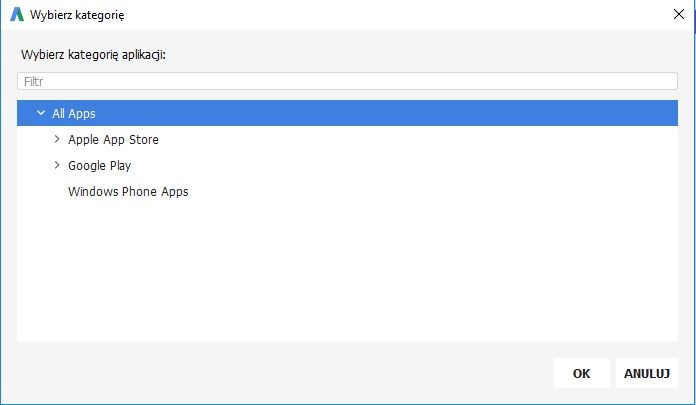Select the Windows Phone Apps category
The image size is (696, 405).
[x=128, y=191]
